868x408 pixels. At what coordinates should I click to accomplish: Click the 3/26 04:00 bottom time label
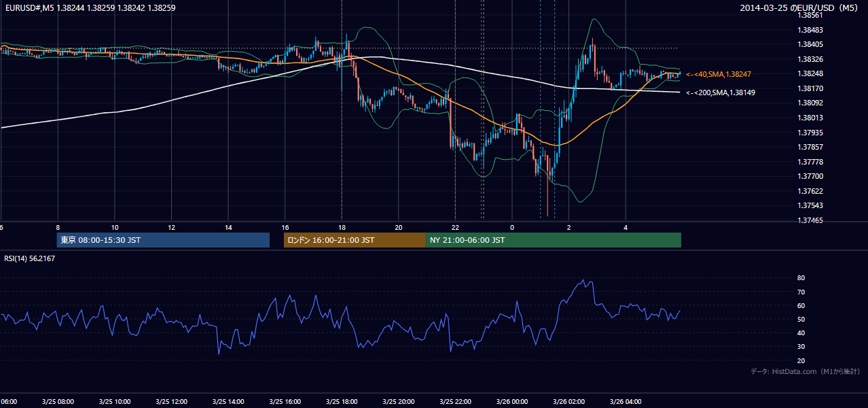point(626,401)
